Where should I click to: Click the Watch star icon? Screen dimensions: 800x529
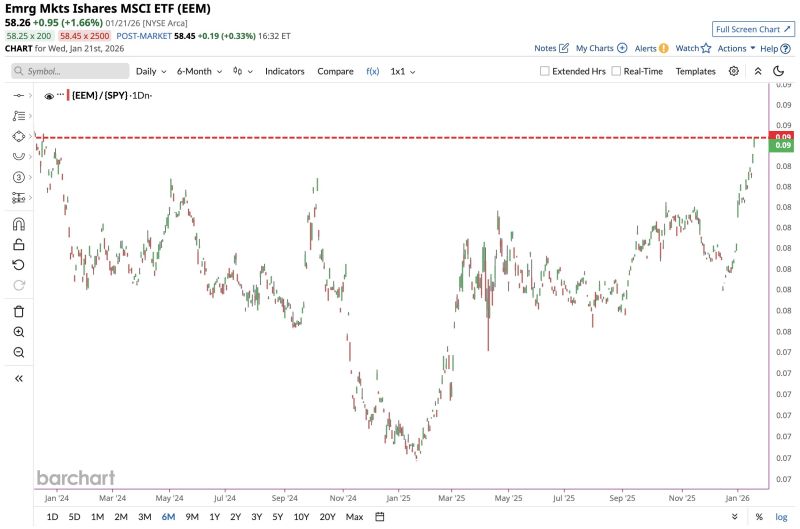coord(706,48)
